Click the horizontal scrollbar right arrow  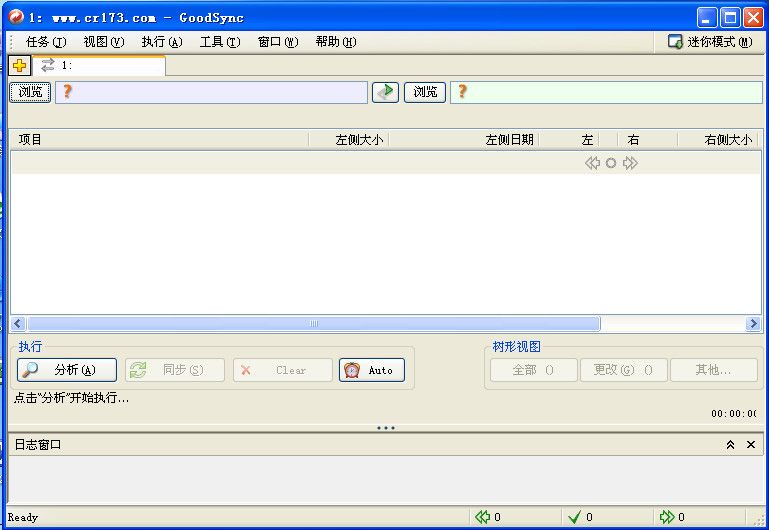[x=753, y=324]
